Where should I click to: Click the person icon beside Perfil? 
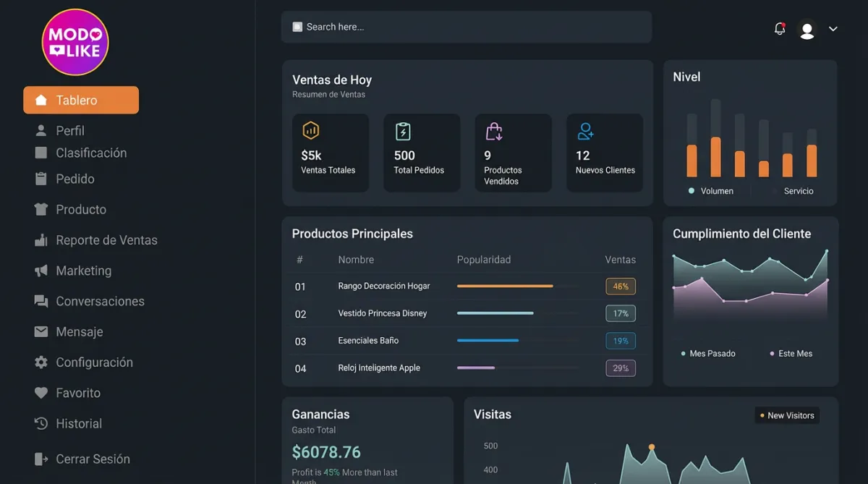[x=41, y=131]
